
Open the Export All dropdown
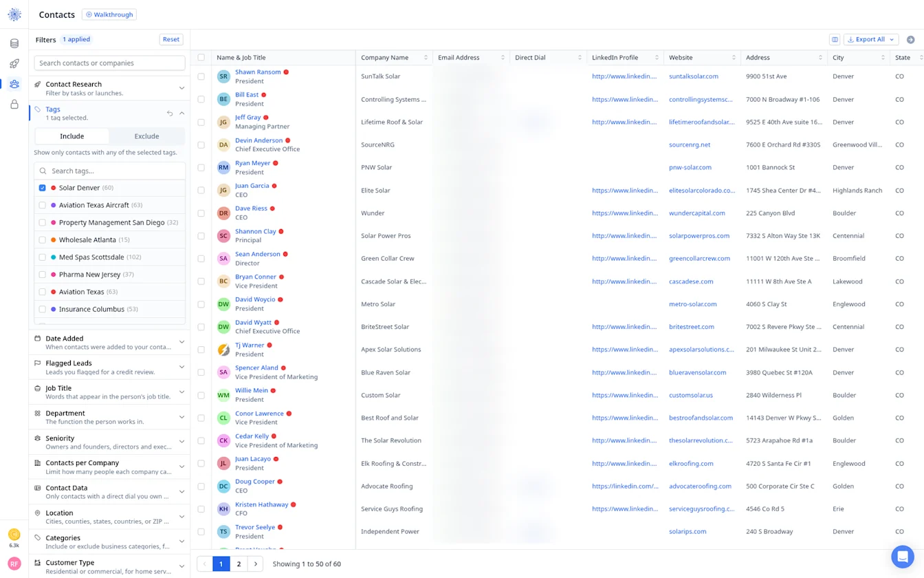click(x=871, y=40)
